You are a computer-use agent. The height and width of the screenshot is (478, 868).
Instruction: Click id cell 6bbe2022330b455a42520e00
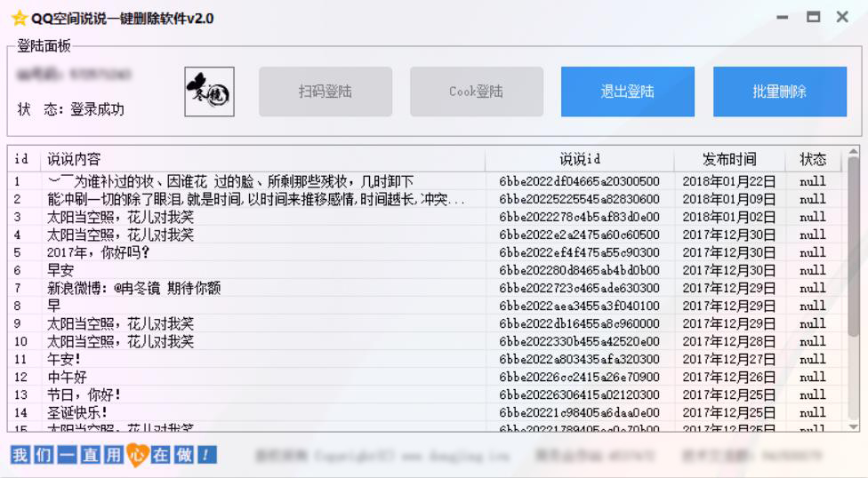579,342
